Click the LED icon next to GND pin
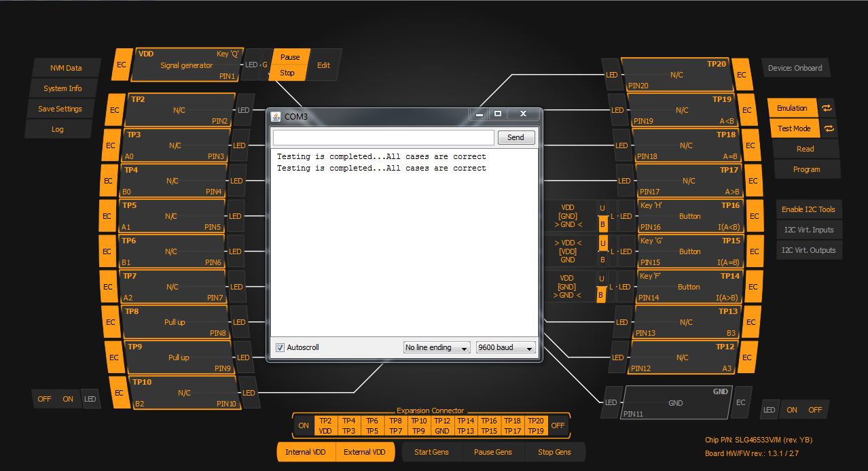The height and width of the screenshot is (471, 868). click(611, 402)
